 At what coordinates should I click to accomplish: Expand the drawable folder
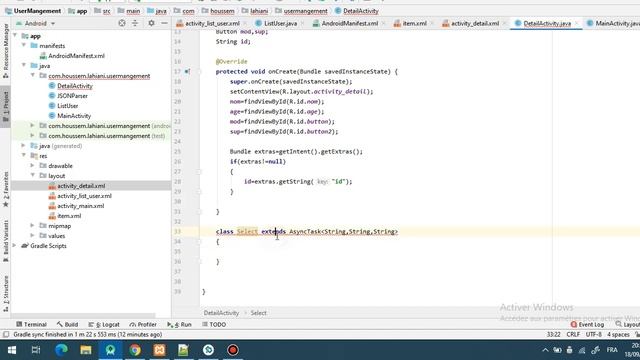coord(33,165)
